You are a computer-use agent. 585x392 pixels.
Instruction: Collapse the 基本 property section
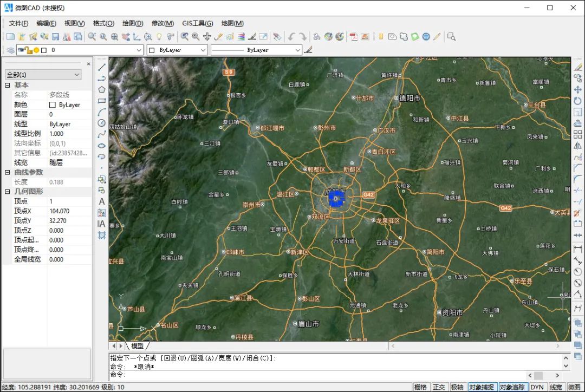[x=8, y=85]
